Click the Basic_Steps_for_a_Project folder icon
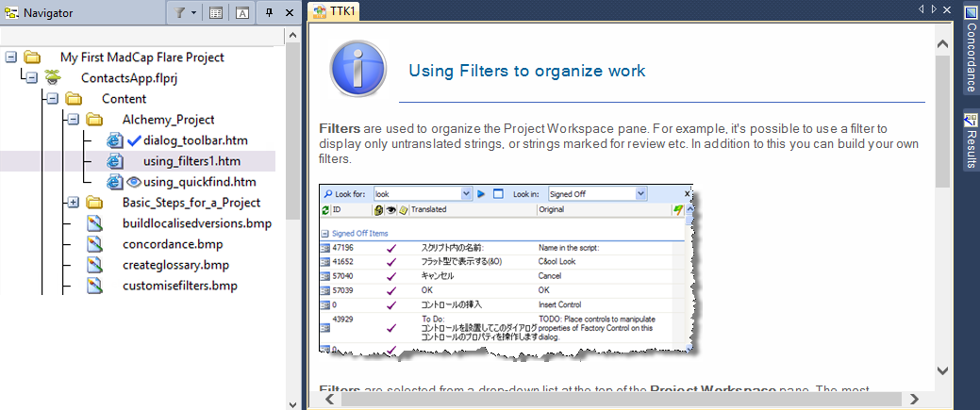The width and height of the screenshot is (980, 410). (x=94, y=203)
